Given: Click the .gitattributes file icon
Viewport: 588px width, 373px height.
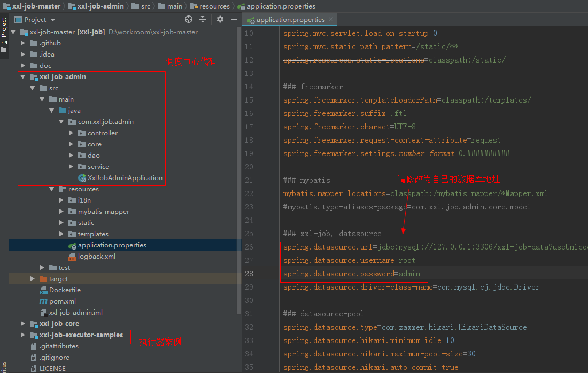Looking at the screenshot, I should pos(34,346).
